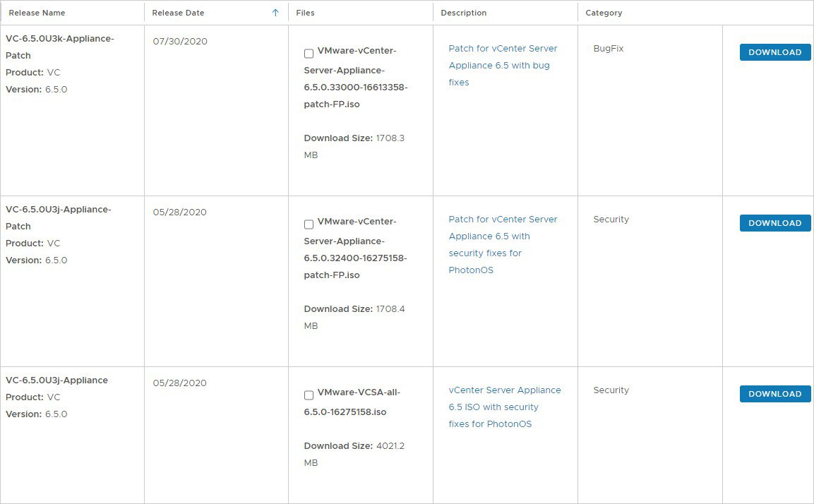Image resolution: width=814 pixels, height=504 pixels.
Task: Click 'Version: 6.5.0' under U3k-Appliance-Patch
Action: coord(36,89)
